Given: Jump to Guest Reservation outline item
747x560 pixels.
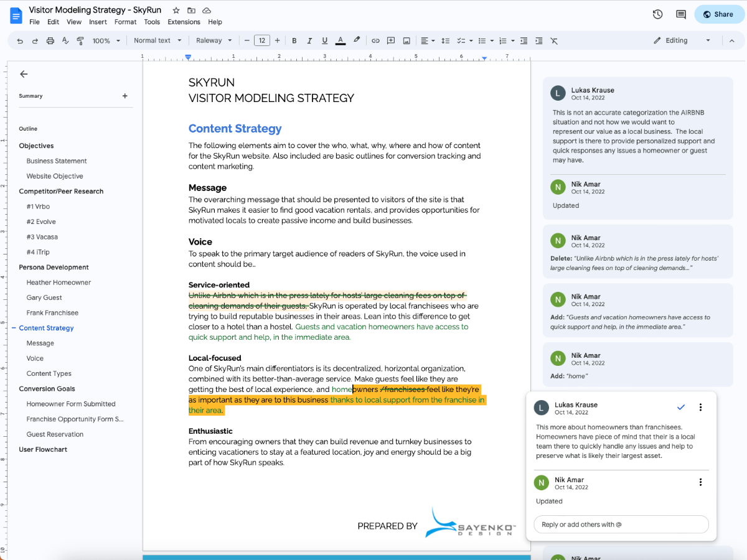Looking at the screenshot, I should [x=55, y=434].
